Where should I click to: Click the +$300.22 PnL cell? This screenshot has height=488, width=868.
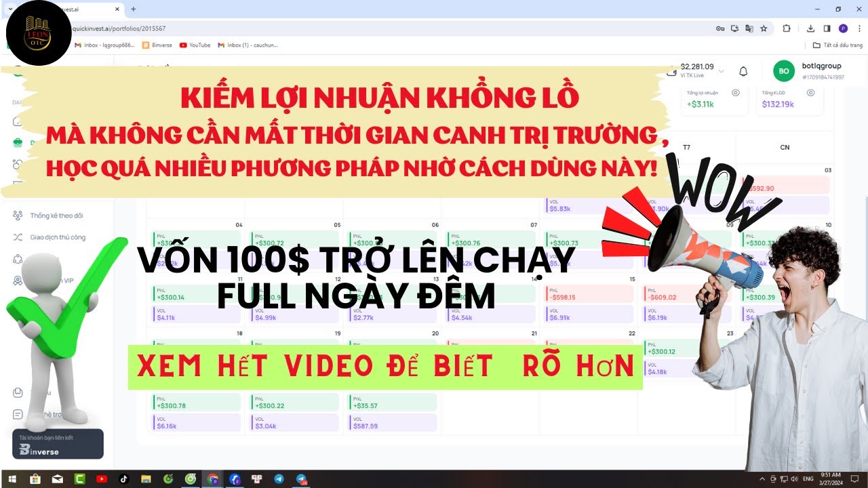pyautogui.click(x=294, y=402)
